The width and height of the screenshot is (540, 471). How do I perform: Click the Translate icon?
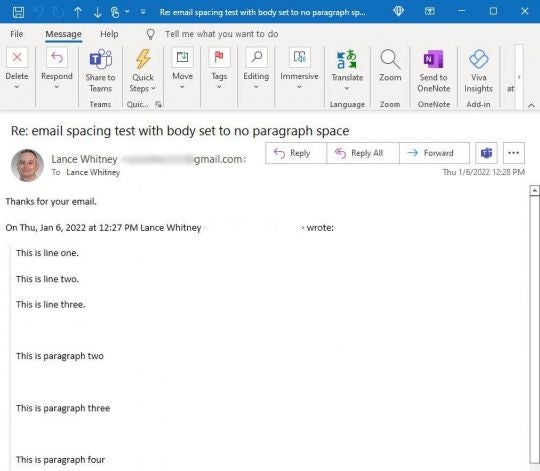[x=347, y=59]
